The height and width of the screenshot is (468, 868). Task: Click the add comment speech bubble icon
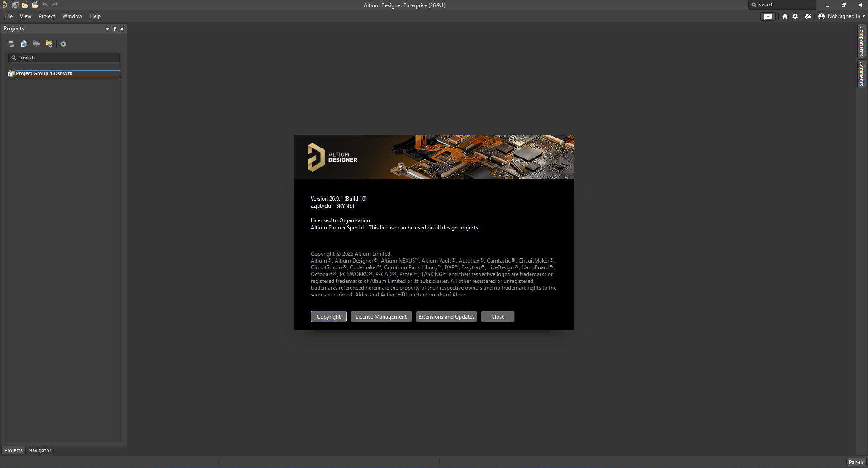coord(768,16)
